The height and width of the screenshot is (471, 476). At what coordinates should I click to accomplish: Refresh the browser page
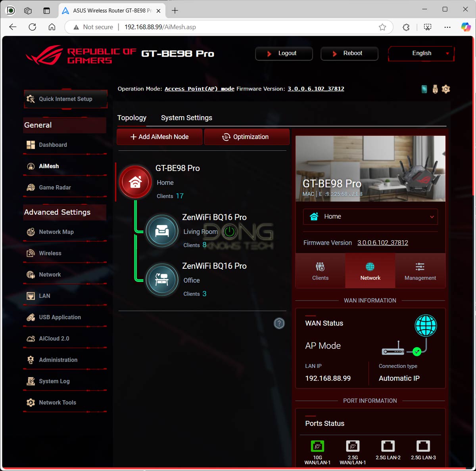coord(33,27)
